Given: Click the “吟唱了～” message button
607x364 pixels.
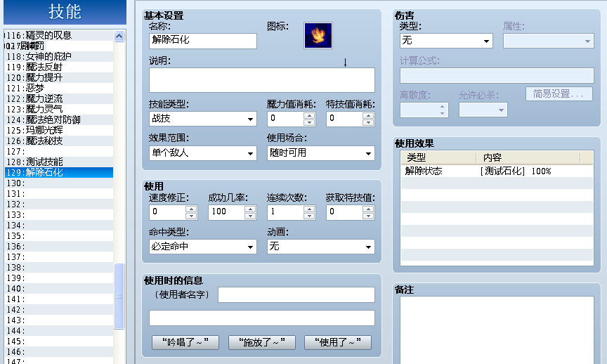Looking at the screenshot, I should [x=185, y=342].
